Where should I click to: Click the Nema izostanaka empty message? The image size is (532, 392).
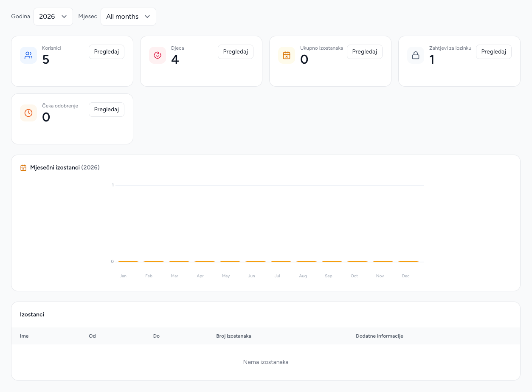(x=266, y=362)
